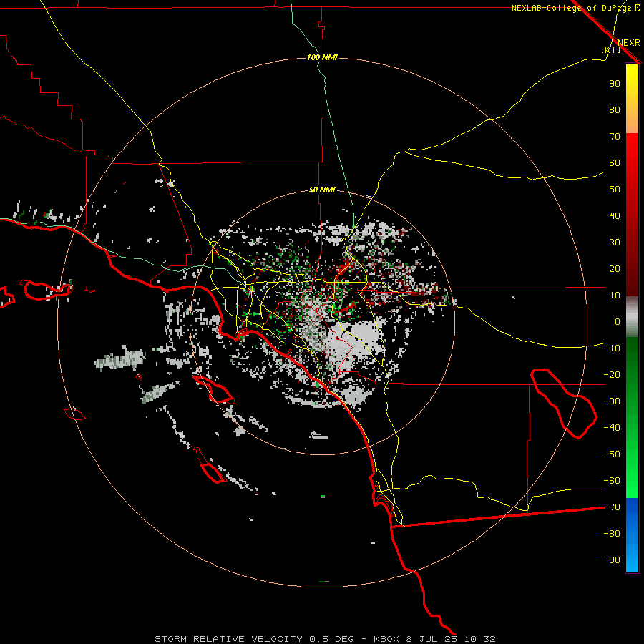Click the -20 tick on the velocity scale
Viewport: 644px width, 644px height.
pyautogui.click(x=612, y=374)
